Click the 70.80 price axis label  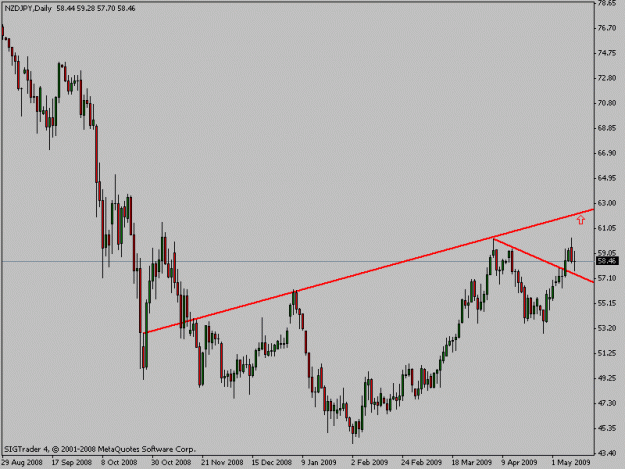[607, 103]
